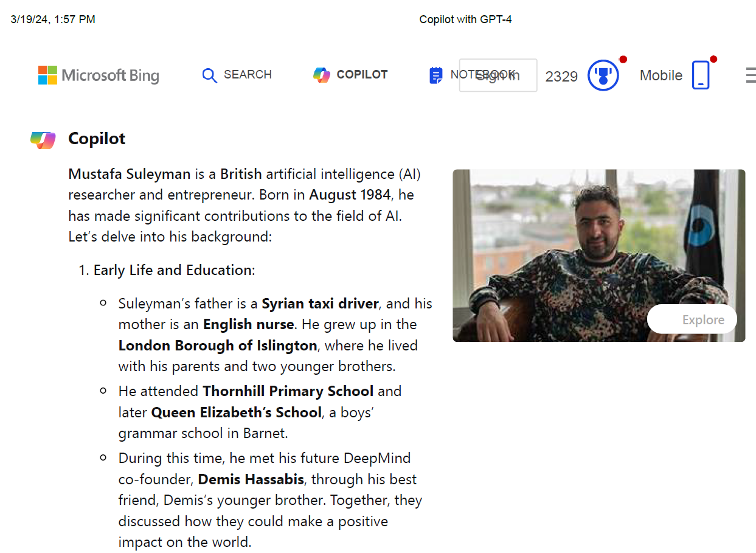756x553 pixels.
Task: Click the 2329 rewards points count
Action: coord(561,76)
